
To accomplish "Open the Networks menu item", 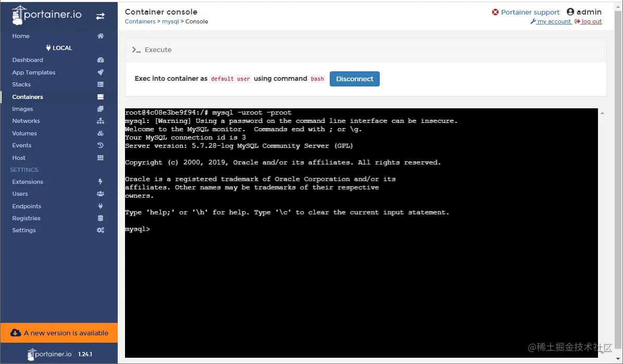I will [26, 121].
